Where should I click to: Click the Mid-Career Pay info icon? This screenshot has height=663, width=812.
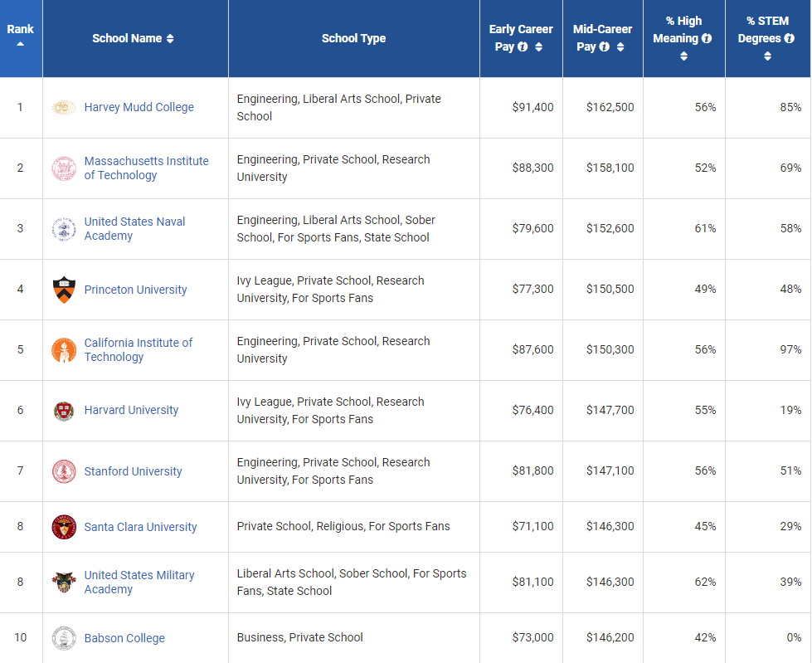605,47
